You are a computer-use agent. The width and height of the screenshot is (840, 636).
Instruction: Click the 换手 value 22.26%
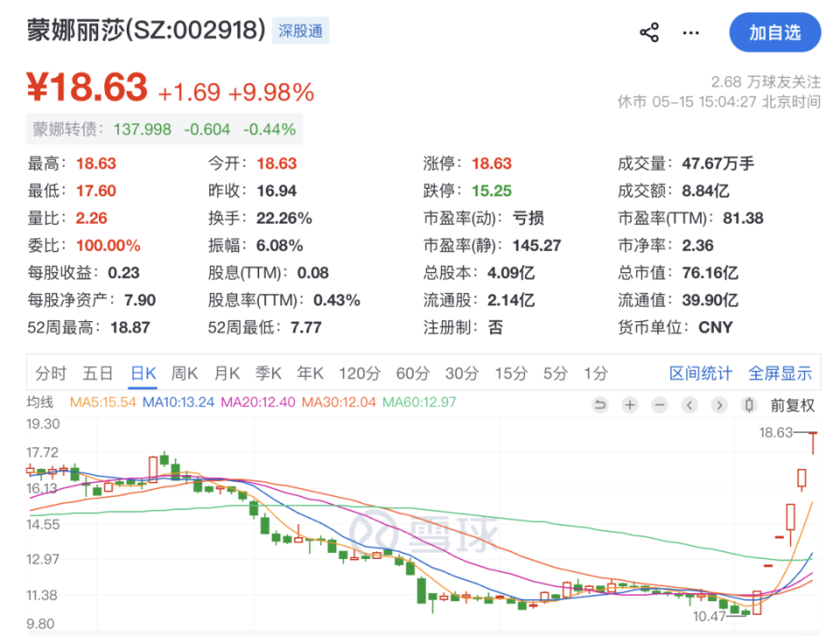click(283, 218)
